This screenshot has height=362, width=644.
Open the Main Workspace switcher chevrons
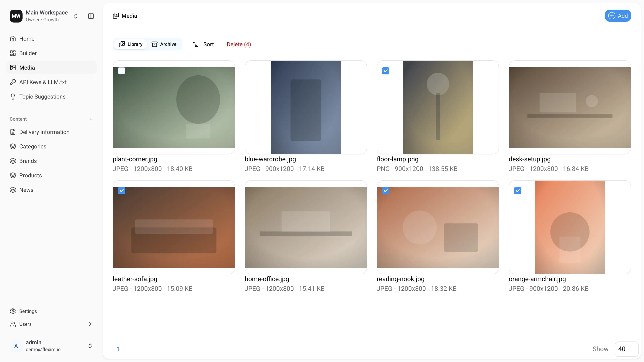click(x=75, y=16)
